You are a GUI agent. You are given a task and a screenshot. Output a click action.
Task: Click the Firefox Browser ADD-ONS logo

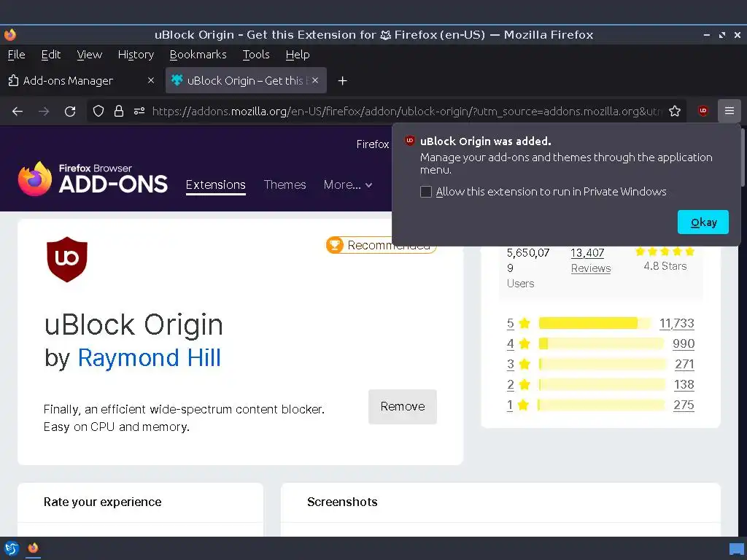click(x=93, y=179)
